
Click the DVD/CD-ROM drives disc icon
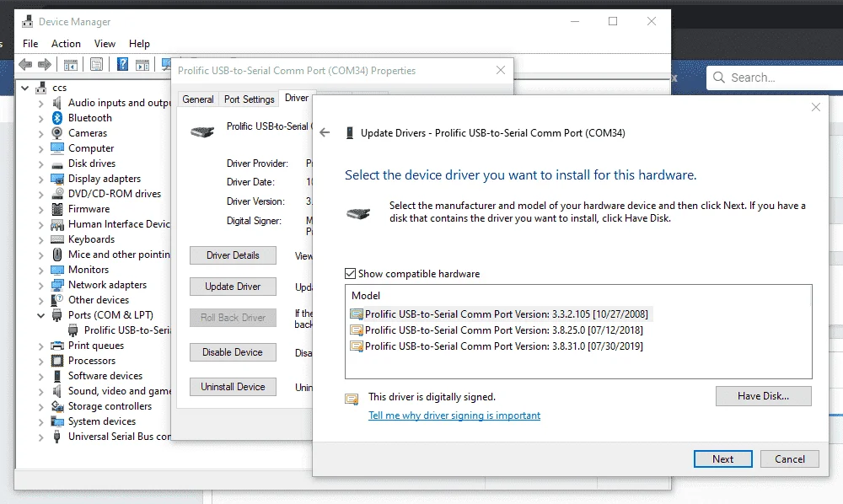(57, 194)
